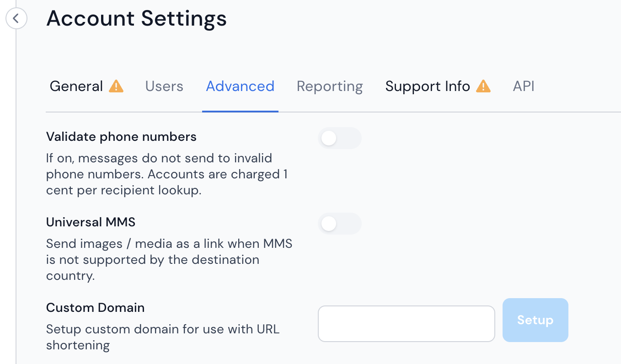Click the Setup button
This screenshot has height=364, width=621.
[x=535, y=320]
